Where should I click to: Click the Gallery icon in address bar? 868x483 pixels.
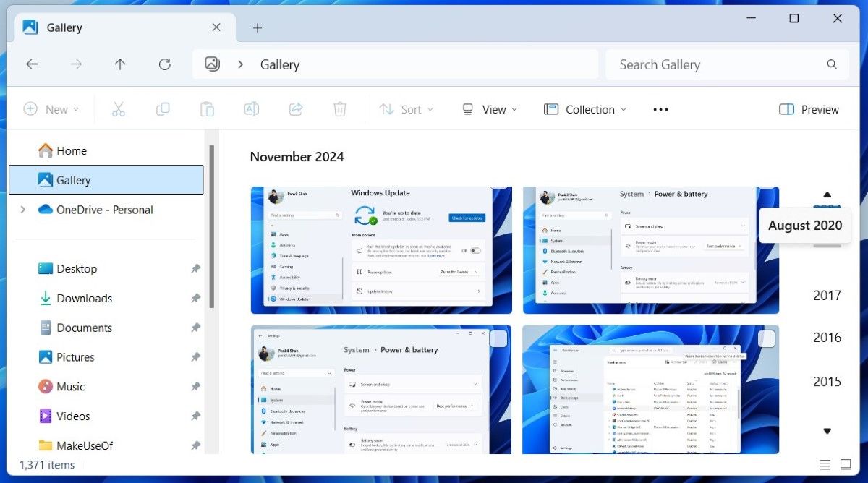(212, 64)
